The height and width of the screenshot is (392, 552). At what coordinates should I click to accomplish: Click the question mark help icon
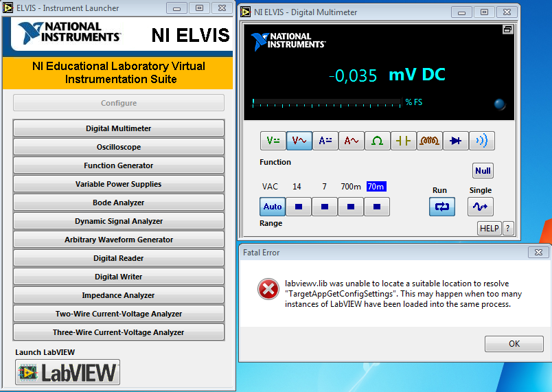pyautogui.click(x=507, y=229)
